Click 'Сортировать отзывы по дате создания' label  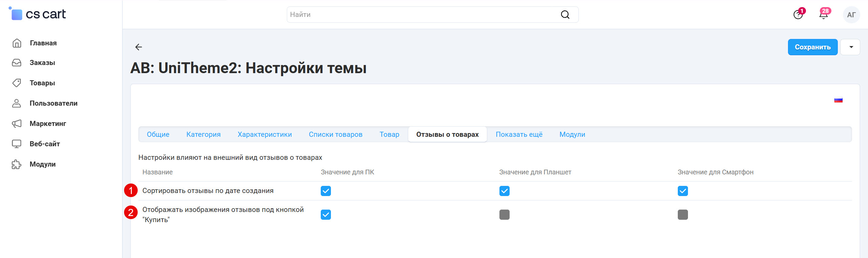[208, 191]
